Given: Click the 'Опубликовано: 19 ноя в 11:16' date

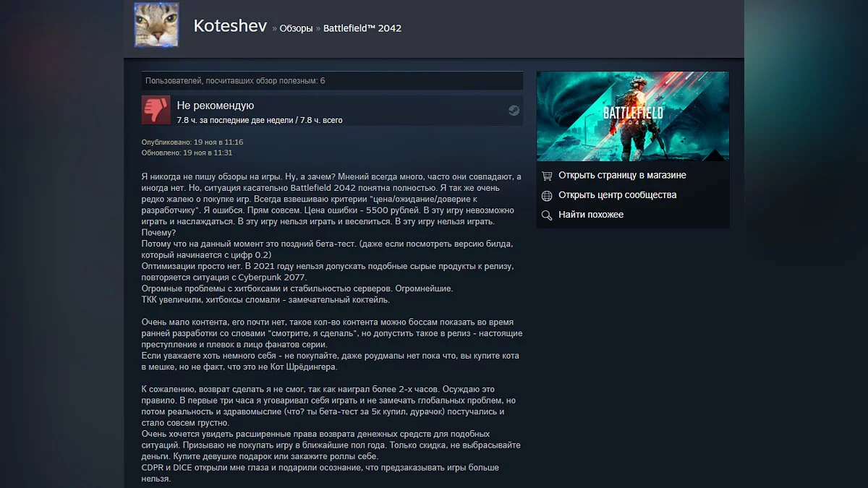Looking at the screenshot, I should [192, 142].
